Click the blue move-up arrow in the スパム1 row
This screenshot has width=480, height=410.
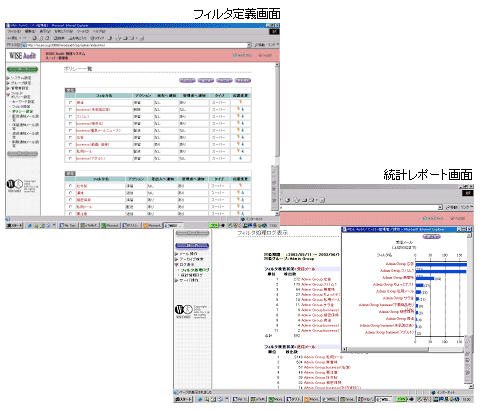(243, 116)
